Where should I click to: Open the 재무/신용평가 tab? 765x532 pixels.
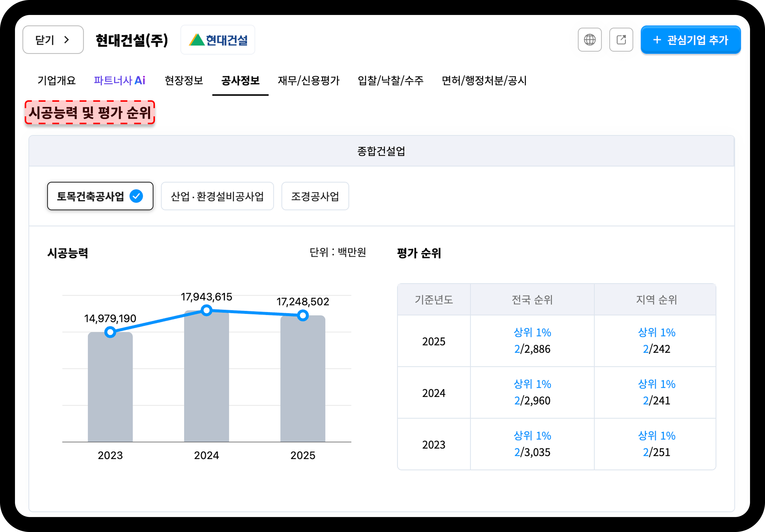point(309,80)
